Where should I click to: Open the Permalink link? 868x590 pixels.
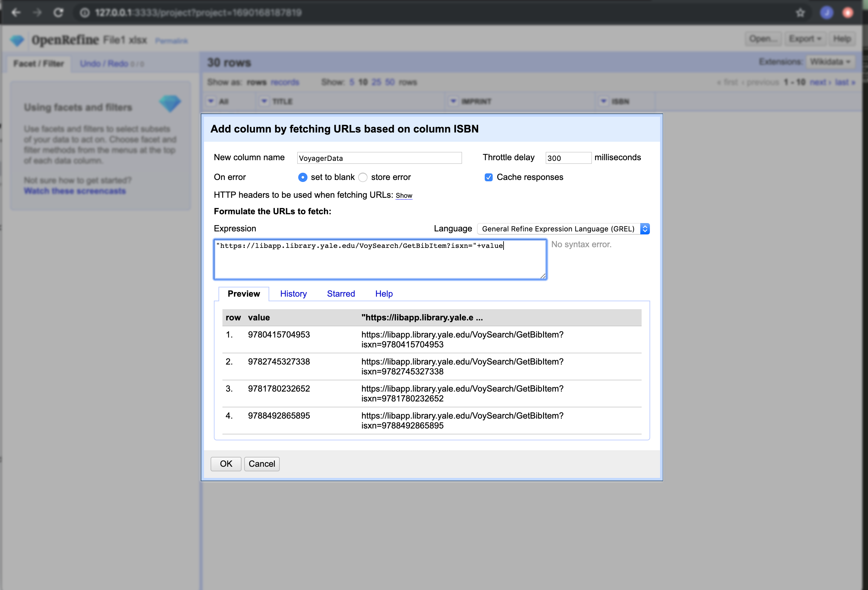tap(171, 41)
